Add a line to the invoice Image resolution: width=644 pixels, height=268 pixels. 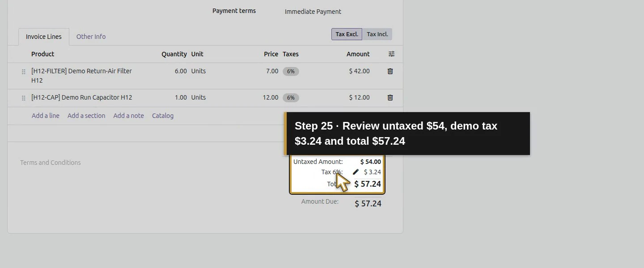[46, 116]
